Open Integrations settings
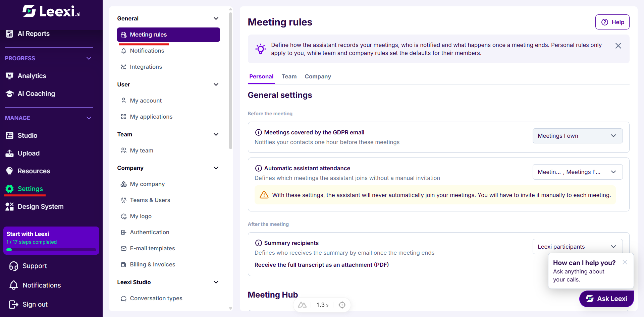 point(168,67)
